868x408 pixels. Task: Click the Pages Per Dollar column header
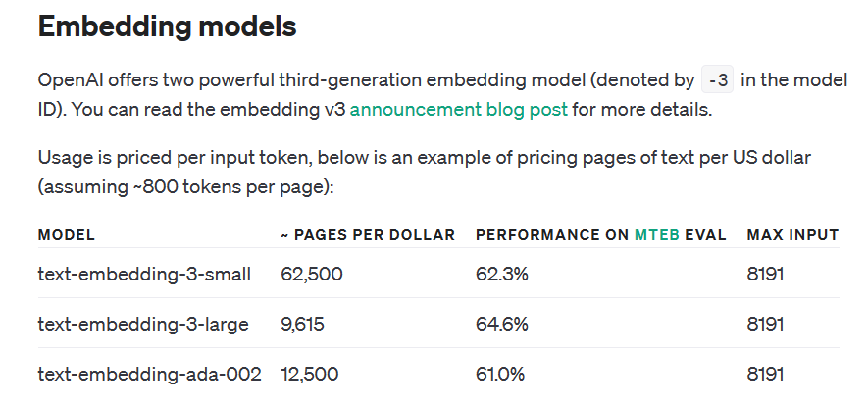pos(368,235)
